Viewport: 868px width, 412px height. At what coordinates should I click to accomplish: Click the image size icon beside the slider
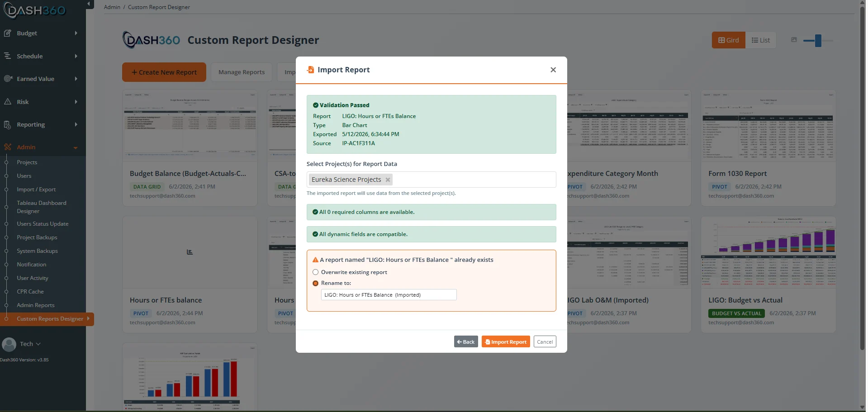coord(794,40)
